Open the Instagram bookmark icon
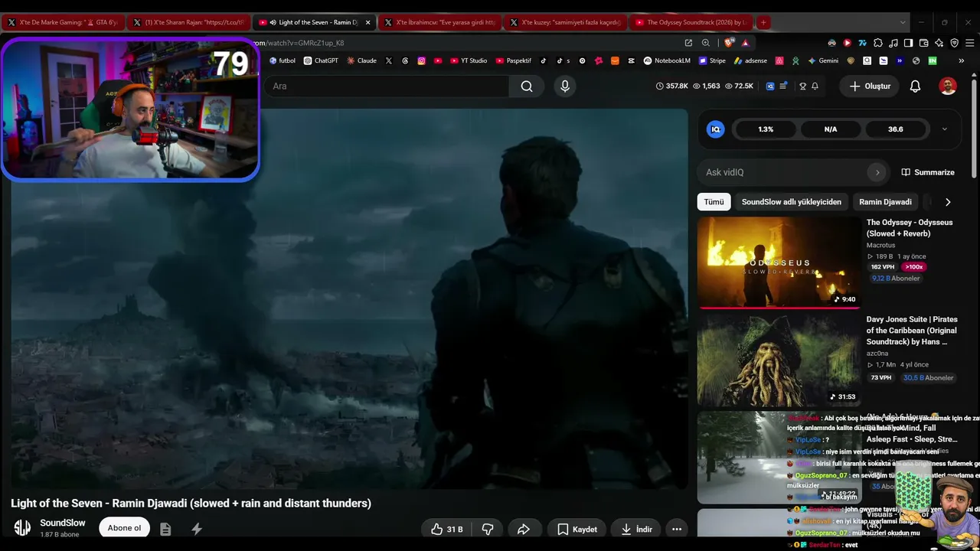980x551 pixels. point(421,60)
